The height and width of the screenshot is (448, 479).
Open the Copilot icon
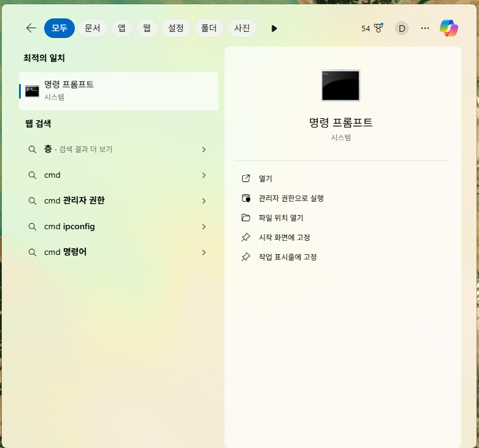click(449, 28)
